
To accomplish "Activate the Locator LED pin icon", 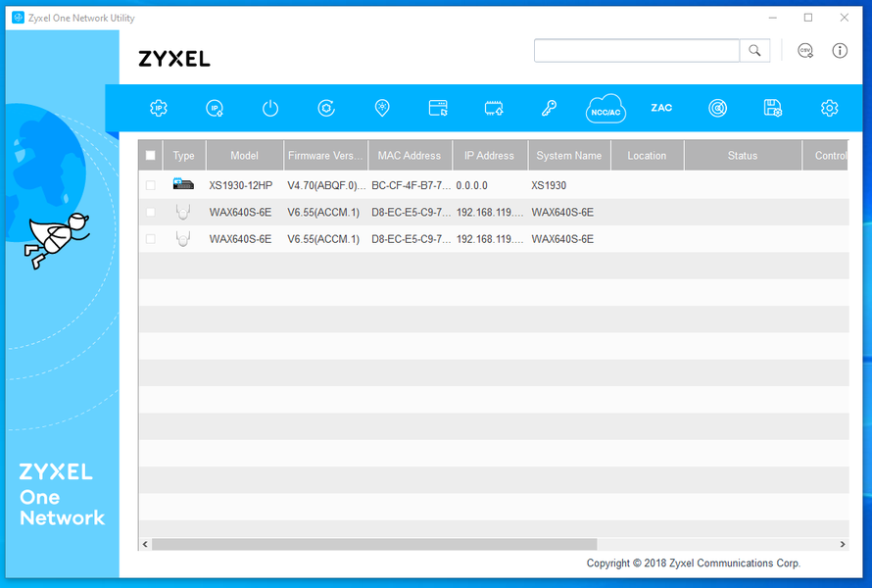I will [382, 108].
